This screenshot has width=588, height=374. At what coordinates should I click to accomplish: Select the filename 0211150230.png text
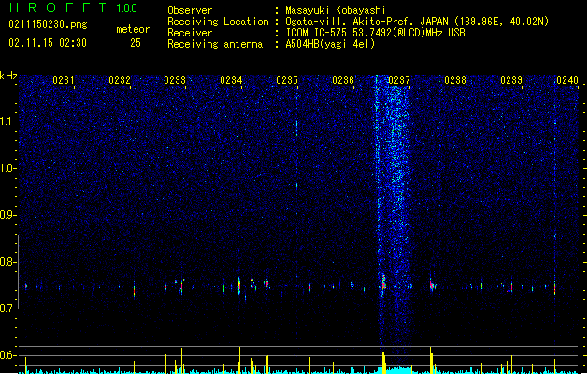(48, 24)
